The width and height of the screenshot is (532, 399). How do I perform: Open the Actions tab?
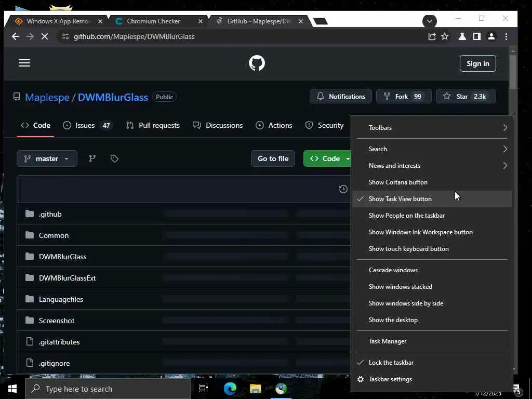[274, 125]
